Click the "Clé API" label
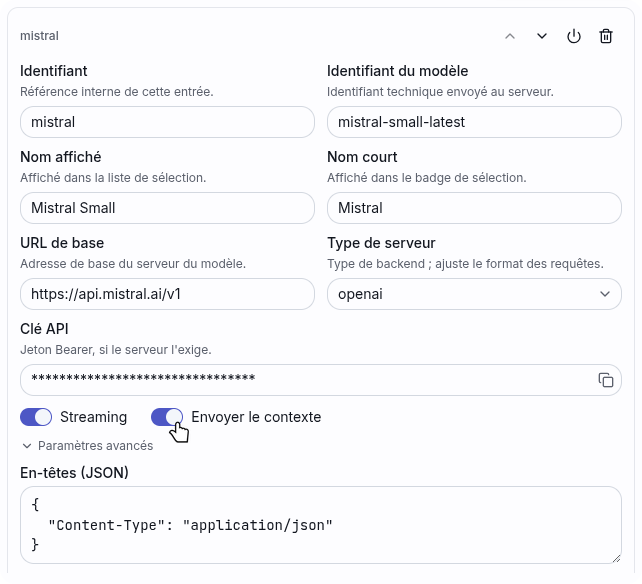 (44, 329)
